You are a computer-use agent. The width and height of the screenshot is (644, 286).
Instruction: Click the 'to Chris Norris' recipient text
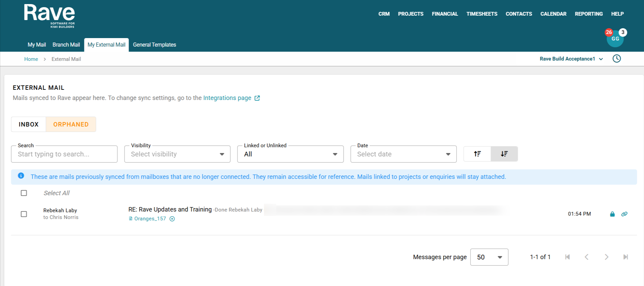tap(61, 217)
